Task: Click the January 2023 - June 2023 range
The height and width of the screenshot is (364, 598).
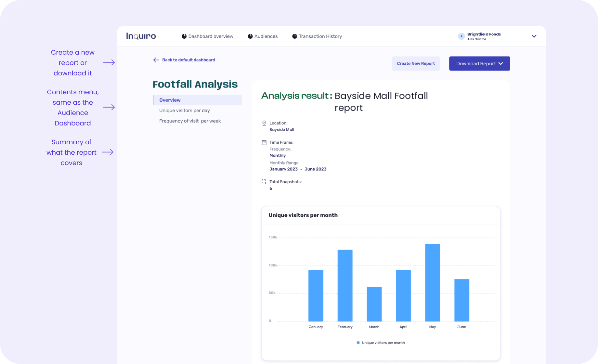Action: coord(298,169)
